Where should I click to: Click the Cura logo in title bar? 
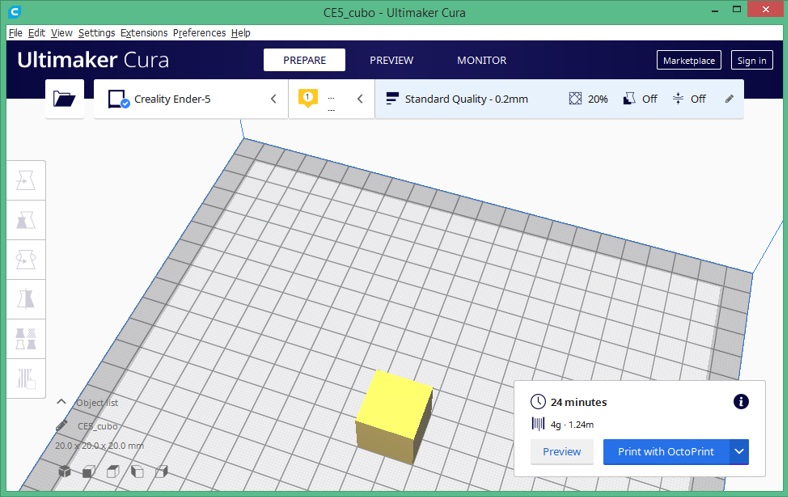point(15,12)
